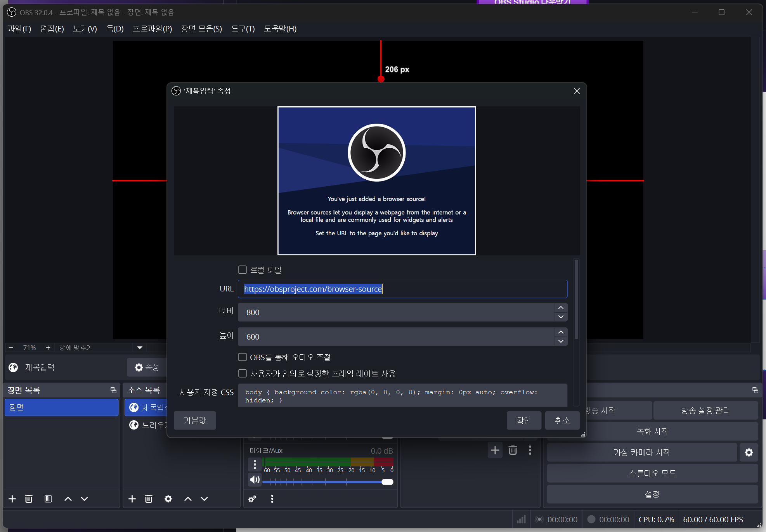Select the 장면 item in scene list

[x=61, y=407]
